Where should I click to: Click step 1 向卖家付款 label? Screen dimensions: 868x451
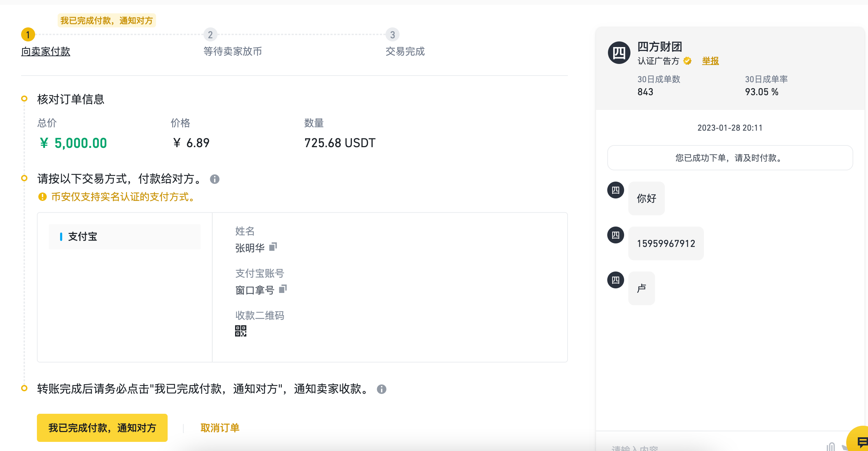[46, 51]
